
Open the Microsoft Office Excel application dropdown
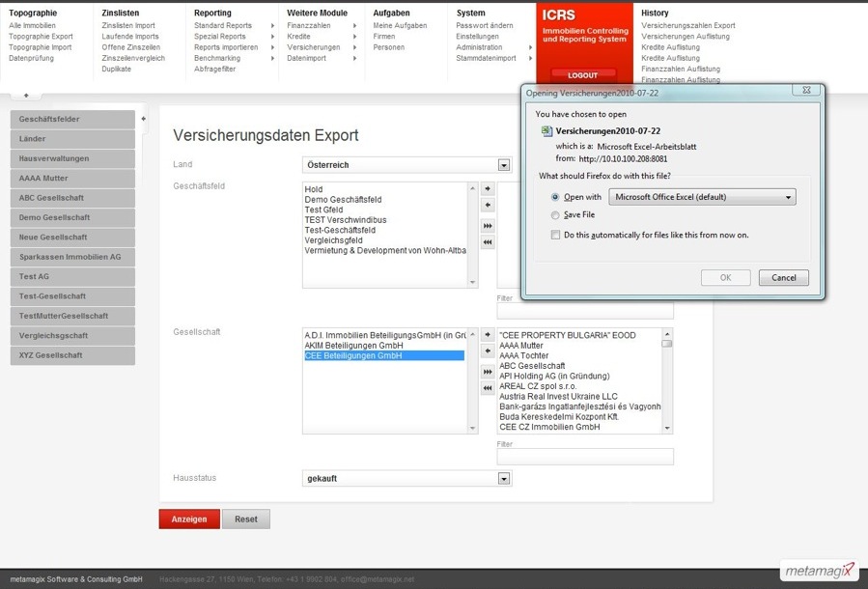pos(702,197)
